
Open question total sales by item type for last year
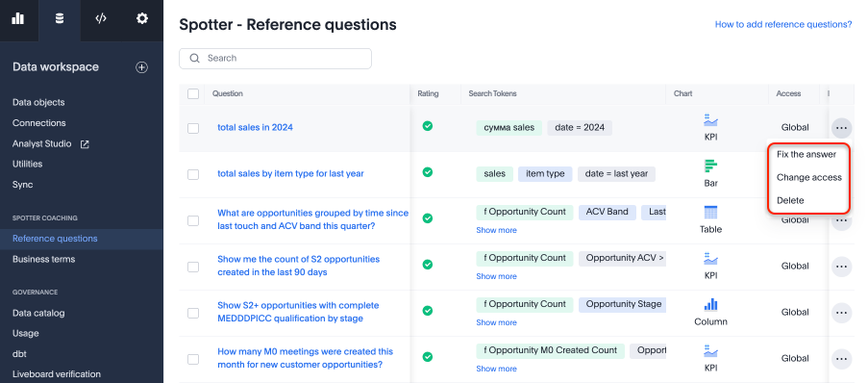290,174
